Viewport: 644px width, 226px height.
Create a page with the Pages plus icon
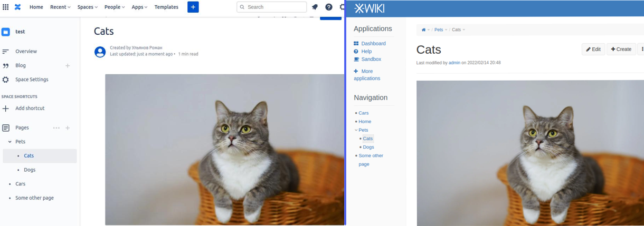[68, 128]
